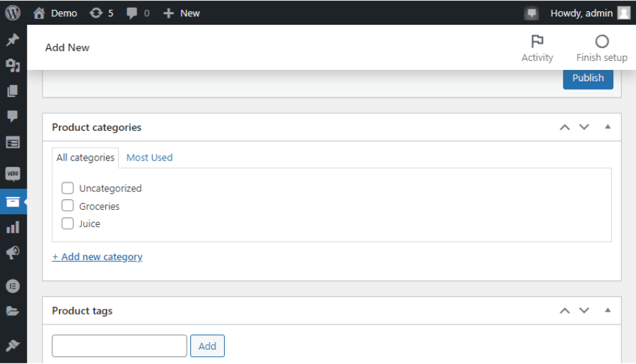This screenshot has height=364, width=636.
Task: Switch to the Most Used tab
Action: [149, 158]
